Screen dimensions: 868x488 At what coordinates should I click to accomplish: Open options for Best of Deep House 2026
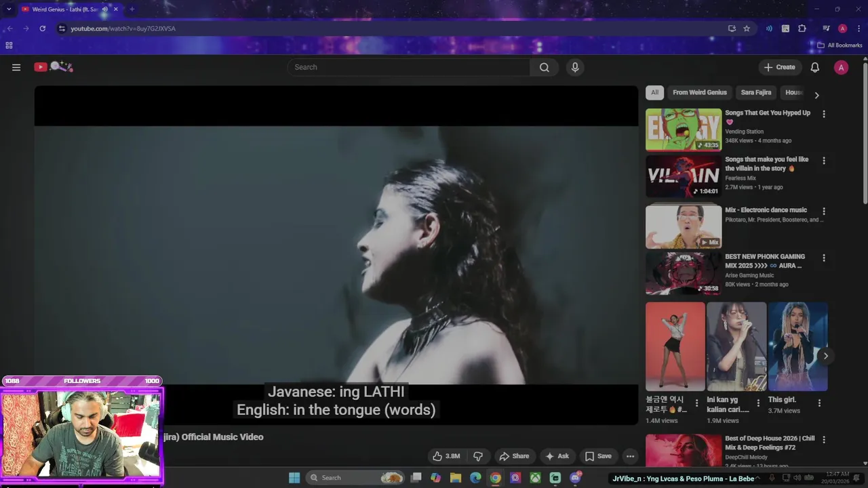pos(824,440)
